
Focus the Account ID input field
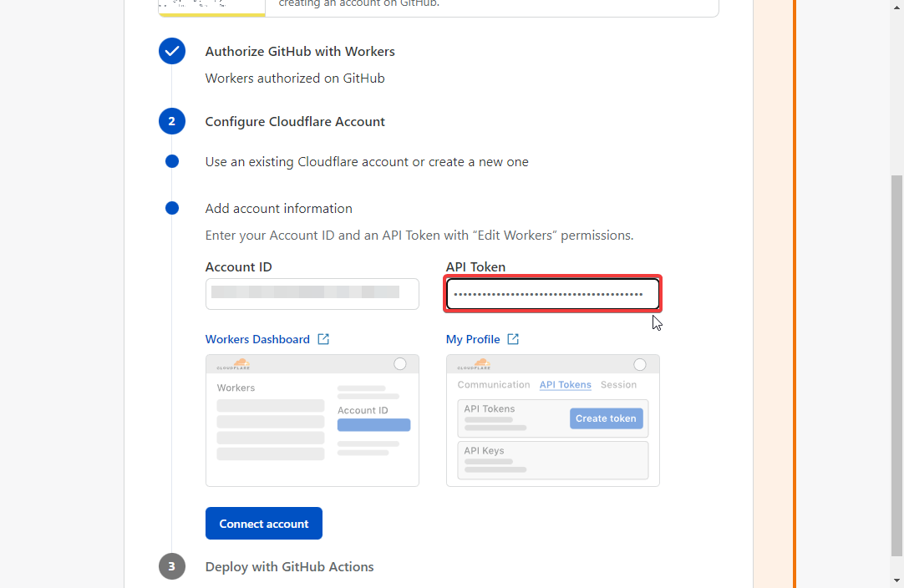click(x=312, y=294)
